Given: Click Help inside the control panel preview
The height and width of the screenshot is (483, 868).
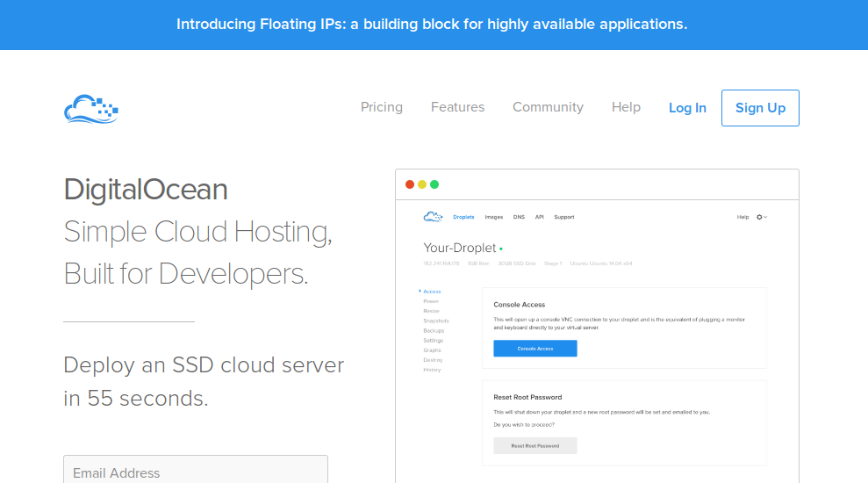Looking at the screenshot, I should pos(742,217).
